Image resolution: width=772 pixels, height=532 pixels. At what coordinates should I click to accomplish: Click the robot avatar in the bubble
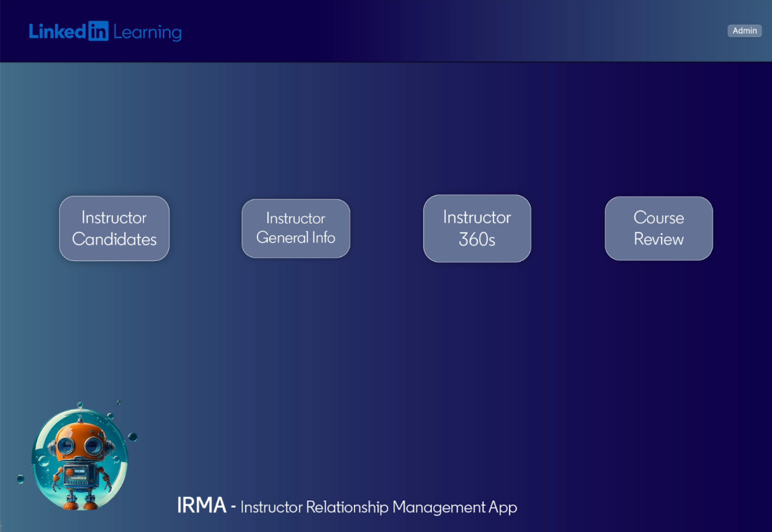point(81,458)
